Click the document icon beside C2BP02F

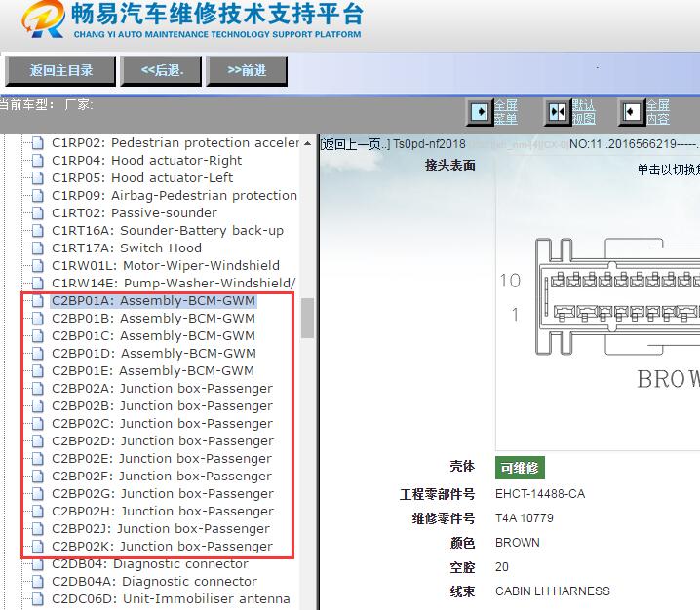tap(38, 477)
